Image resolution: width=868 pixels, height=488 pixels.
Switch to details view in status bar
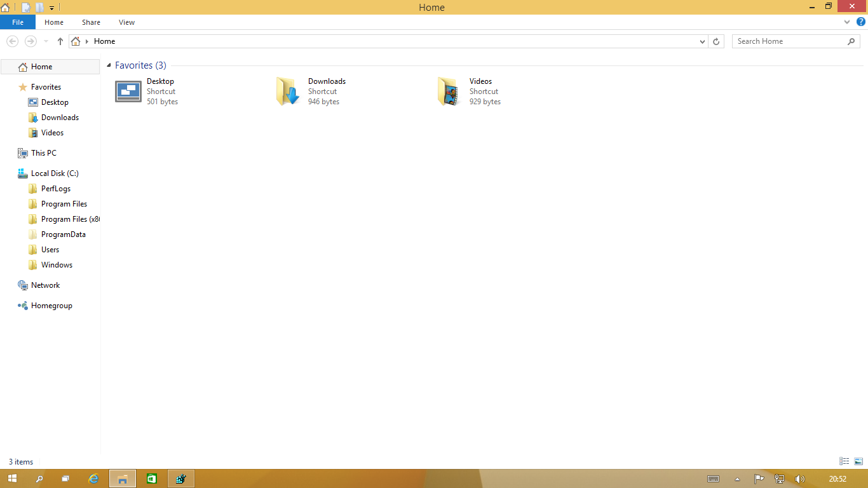point(844,461)
